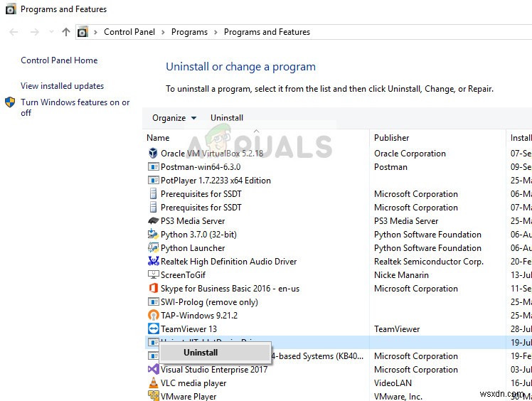532x401 pixels.
Task: Click the TAP-Windows 9.21.2 icon
Action: (154, 316)
